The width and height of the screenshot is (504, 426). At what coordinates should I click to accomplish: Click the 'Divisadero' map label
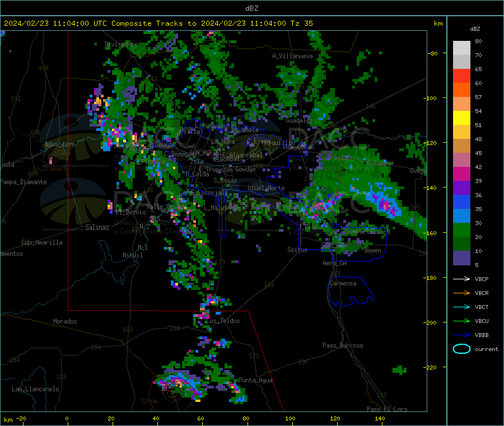[121, 44]
